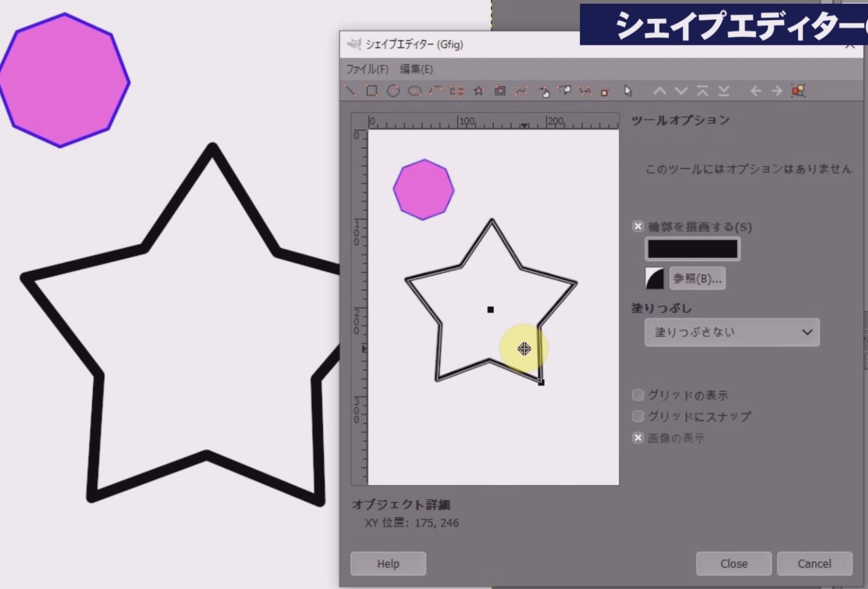Select the Rectangle creation tool
This screenshot has height=589, width=868.
pyautogui.click(x=372, y=91)
